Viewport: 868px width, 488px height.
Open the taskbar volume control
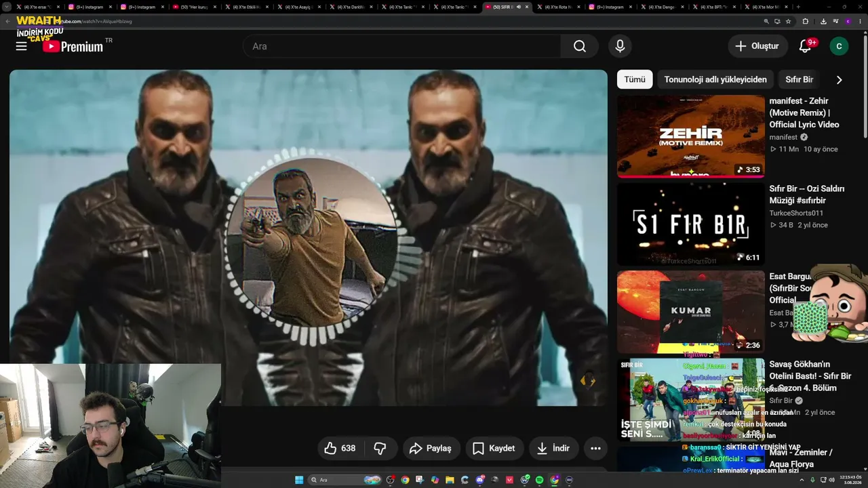(832, 480)
